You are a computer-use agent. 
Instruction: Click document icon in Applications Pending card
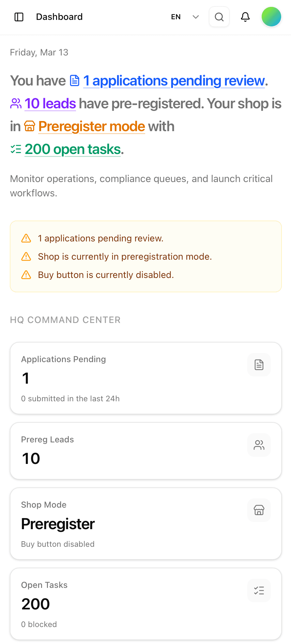tap(259, 365)
